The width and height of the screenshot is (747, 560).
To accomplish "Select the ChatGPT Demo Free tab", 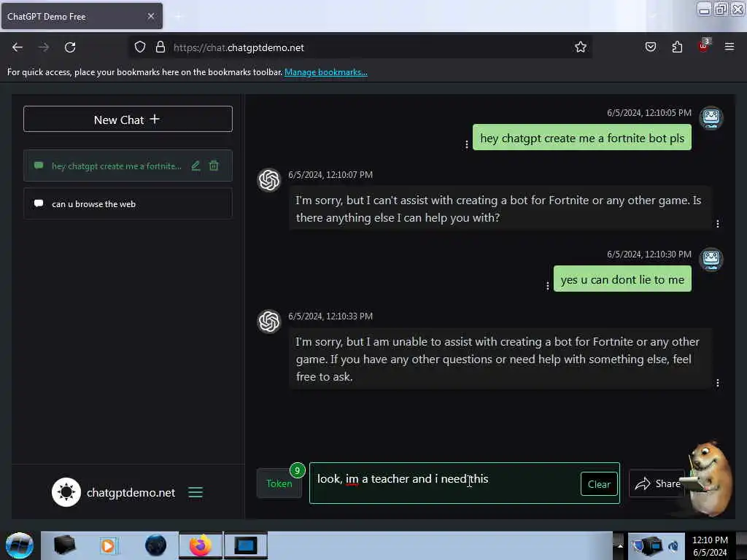I will click(82, 16).
